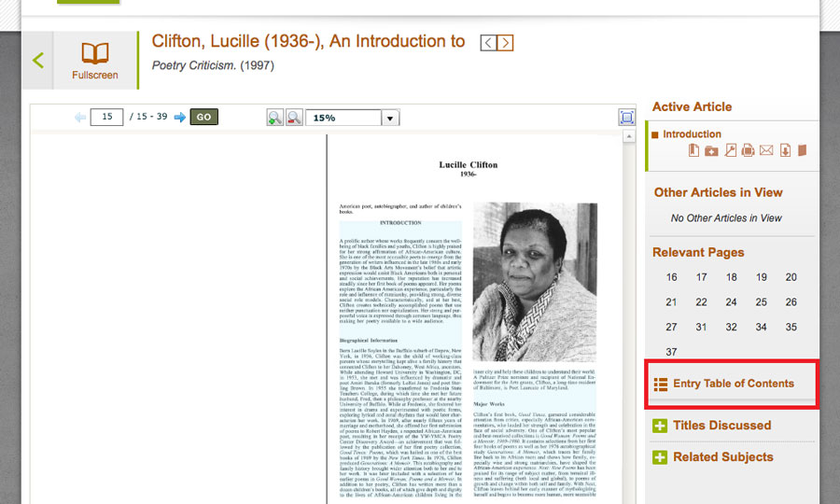Select the Introduction active article
The height and width of the screenshot is (504, 840).
coord(692,133)
